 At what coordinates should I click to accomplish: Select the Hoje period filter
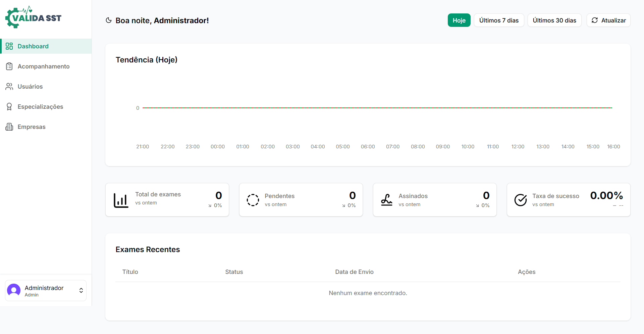pyautogui.click(x=459, y=20)
